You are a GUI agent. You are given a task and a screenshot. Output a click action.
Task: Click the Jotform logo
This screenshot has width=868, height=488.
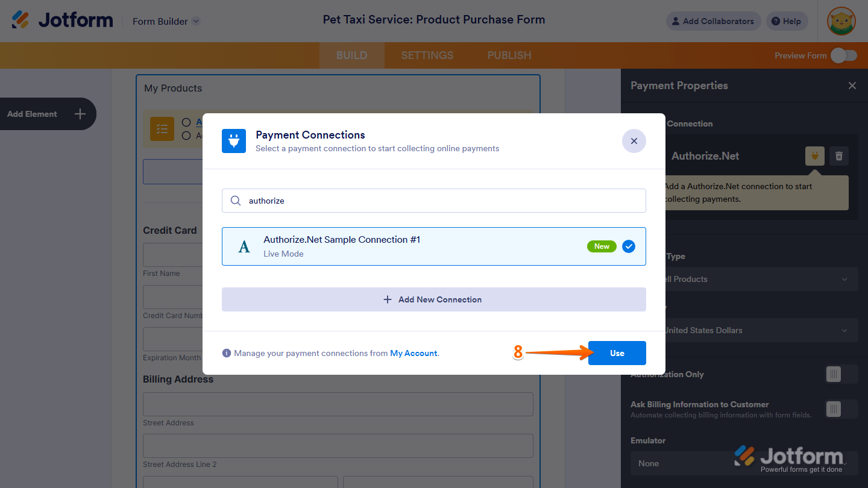tap(62, 20)
